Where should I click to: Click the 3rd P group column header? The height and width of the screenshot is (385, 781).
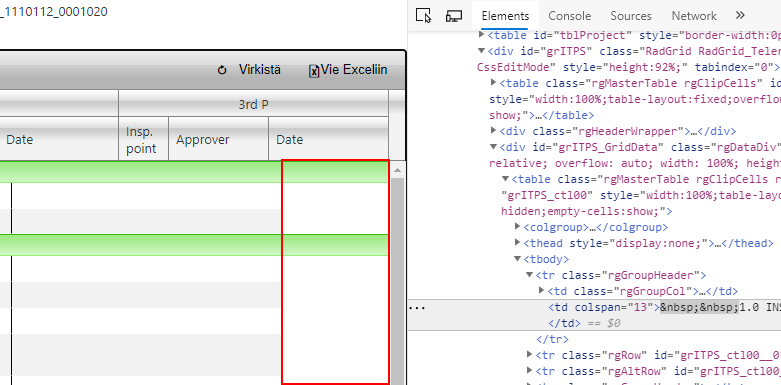[x=254, y=104]
